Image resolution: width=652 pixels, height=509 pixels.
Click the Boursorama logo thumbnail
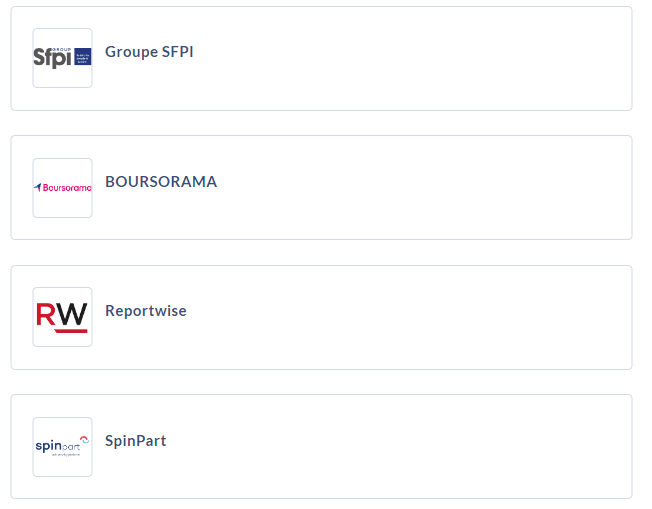click(62, 188)
